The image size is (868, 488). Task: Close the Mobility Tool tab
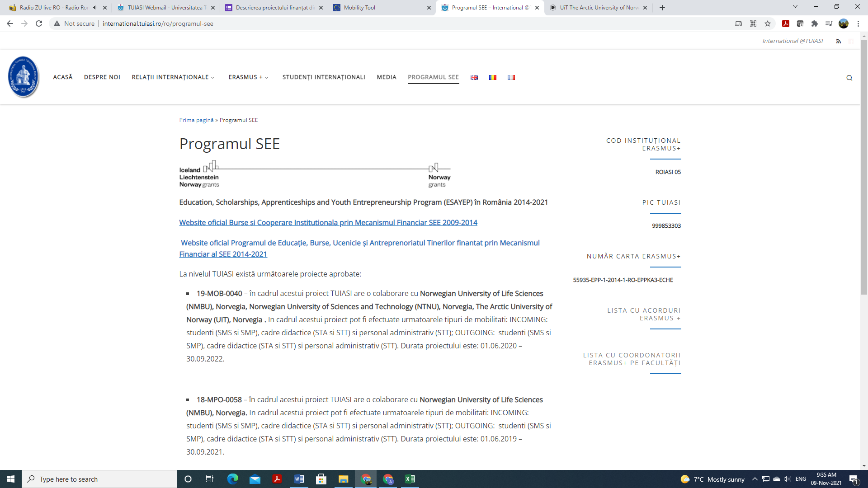[429, 8]
